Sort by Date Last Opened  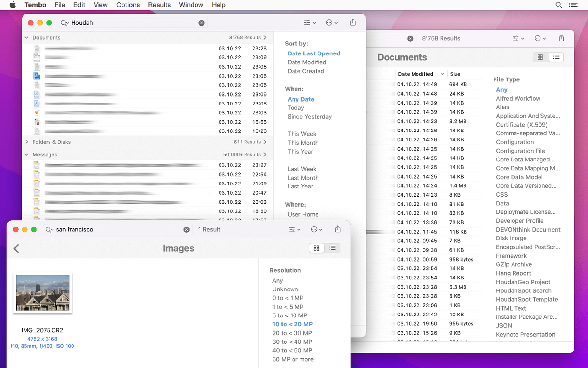pos(314,53)
